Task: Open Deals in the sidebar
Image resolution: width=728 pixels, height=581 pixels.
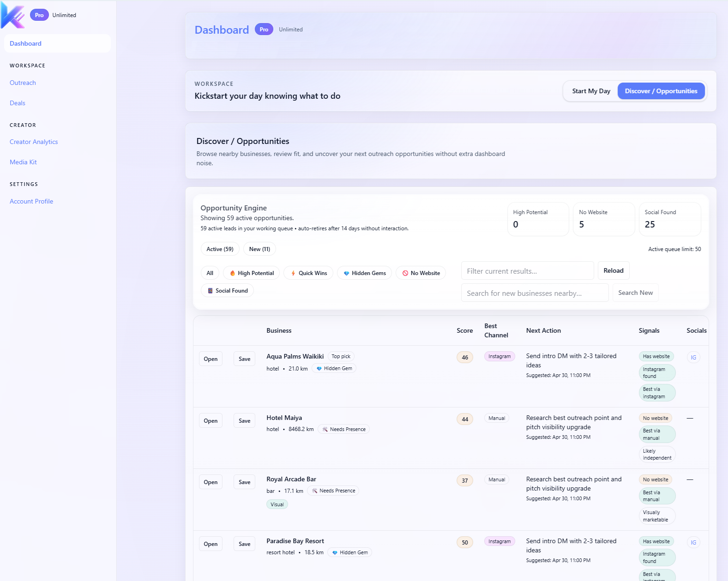Action: pyautogui.click(x=18, y=103)
